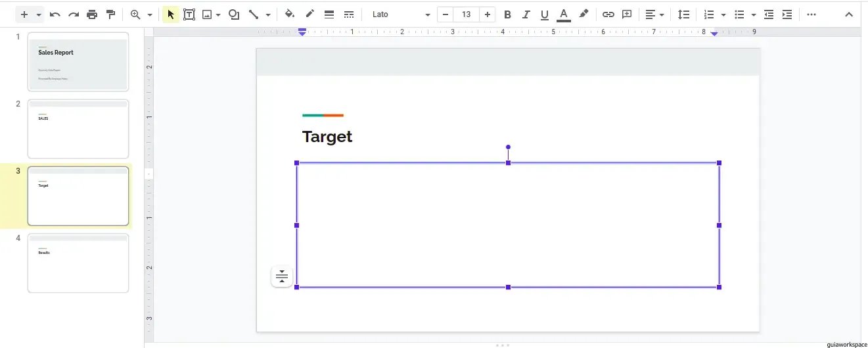Select the shape tool

pyautogui.click(x=233, y=14)
